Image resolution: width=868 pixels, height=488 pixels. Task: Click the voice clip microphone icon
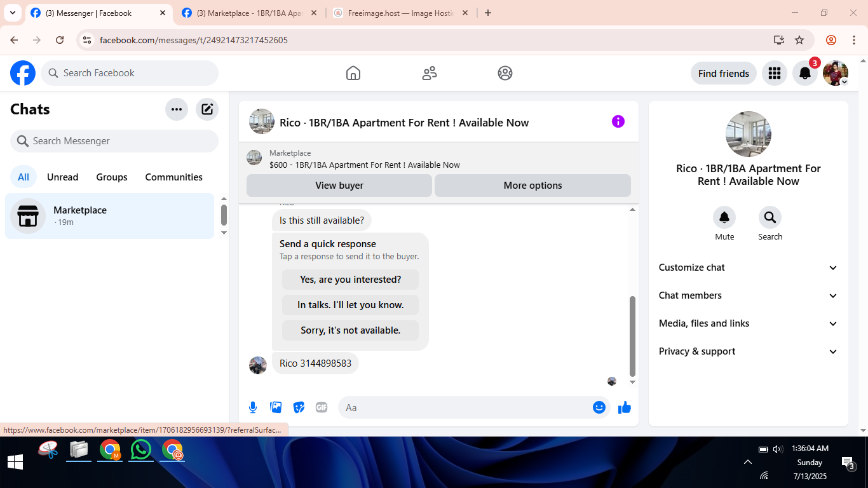tap(253, 407)
